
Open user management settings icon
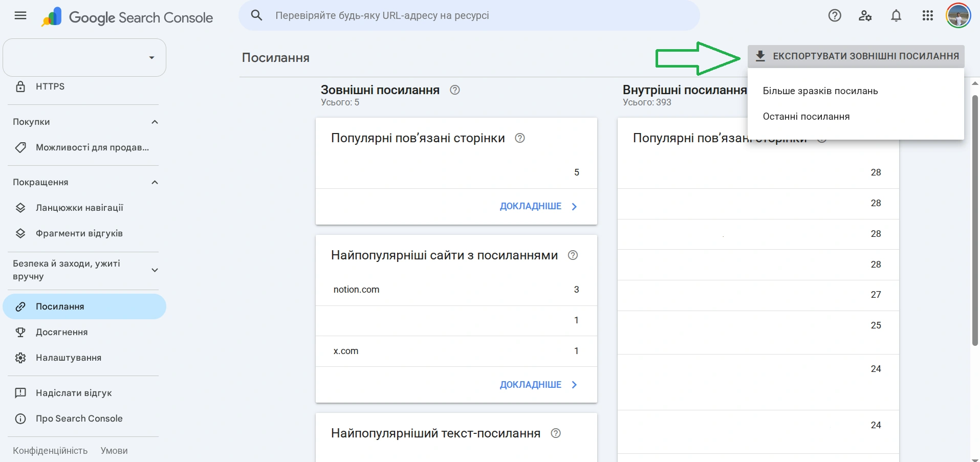point(865,16)
